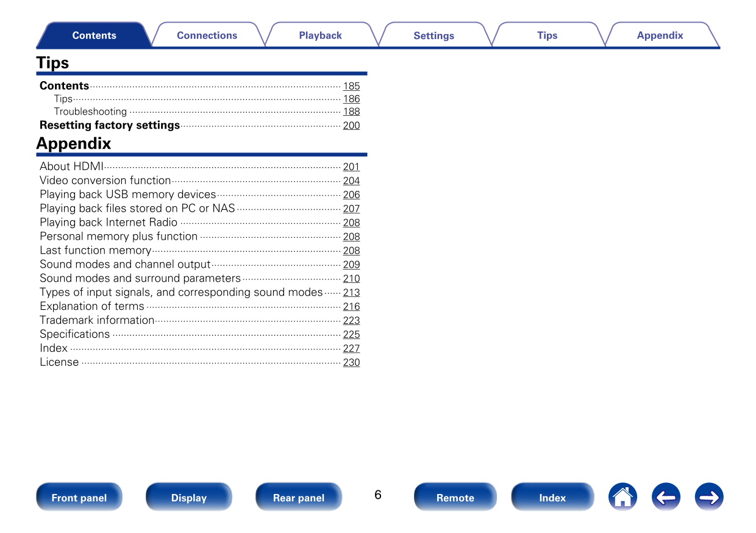
Task: Follow Resetting factory settings page link
Action: (351, 126)
